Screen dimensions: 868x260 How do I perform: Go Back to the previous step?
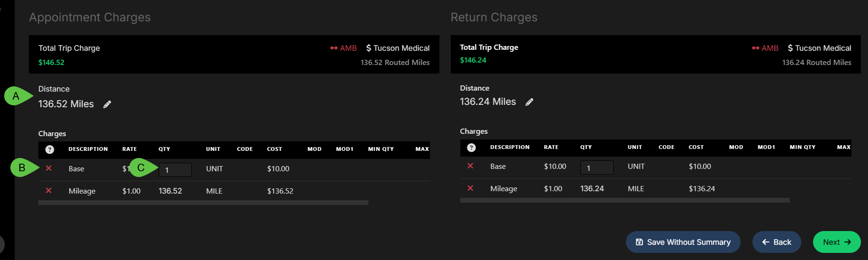pyautogui.click(x=777, y=242)
